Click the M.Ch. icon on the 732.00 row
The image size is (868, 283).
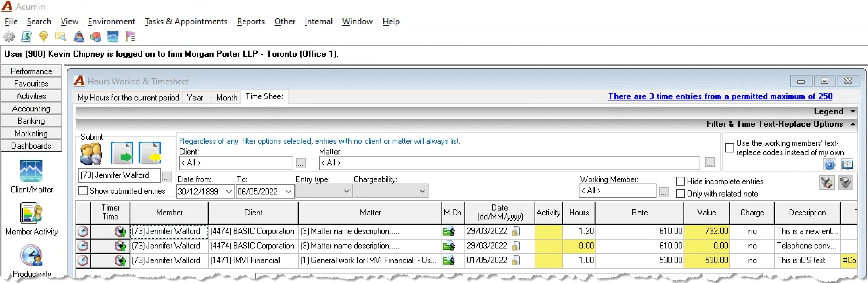click(x=449, y=231)
